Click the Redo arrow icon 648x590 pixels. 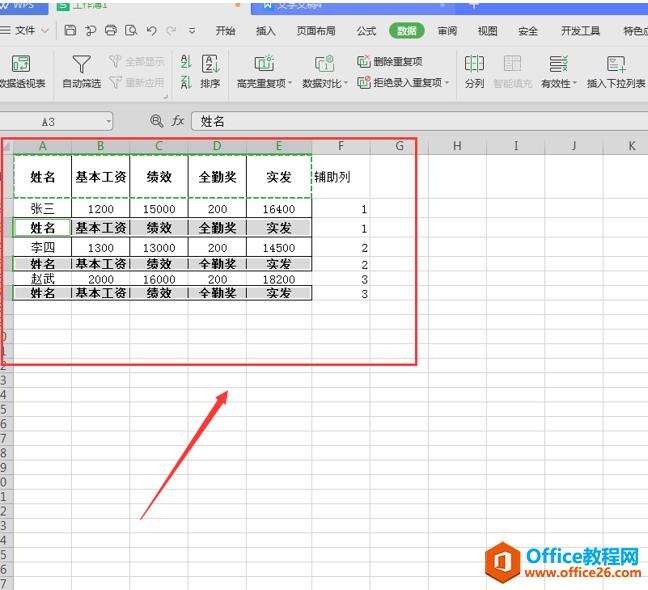click(x=171, y=31)
